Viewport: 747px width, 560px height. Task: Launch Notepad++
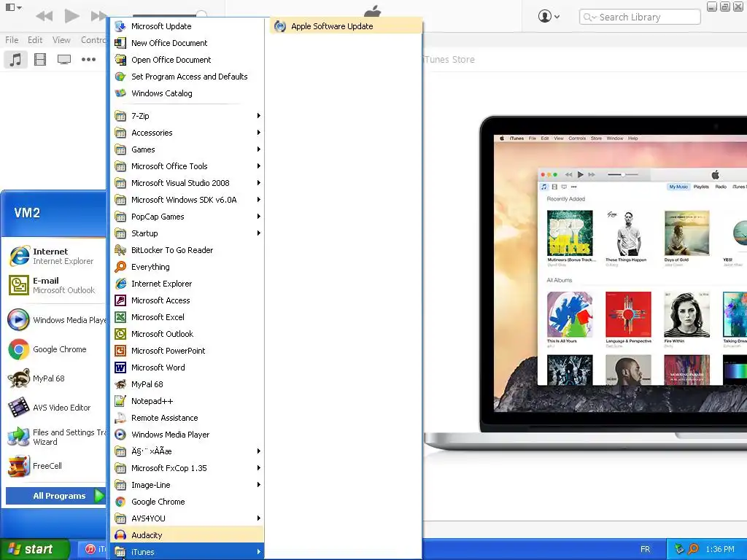pos(187,401)
